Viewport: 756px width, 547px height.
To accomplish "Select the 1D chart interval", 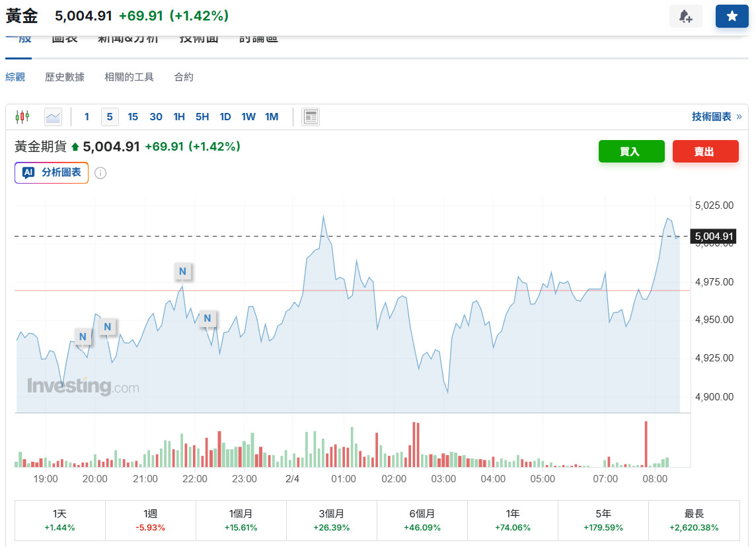I will click(225, 117).
